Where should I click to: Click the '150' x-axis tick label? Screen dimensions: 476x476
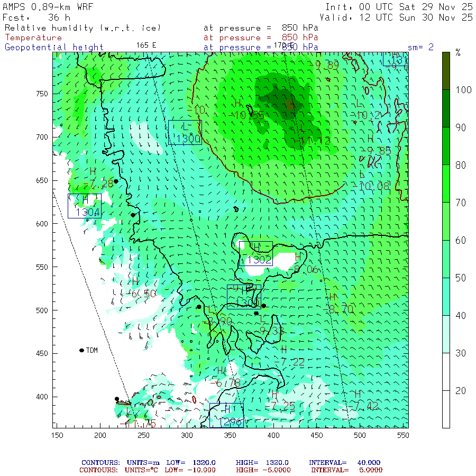[57, 435]
